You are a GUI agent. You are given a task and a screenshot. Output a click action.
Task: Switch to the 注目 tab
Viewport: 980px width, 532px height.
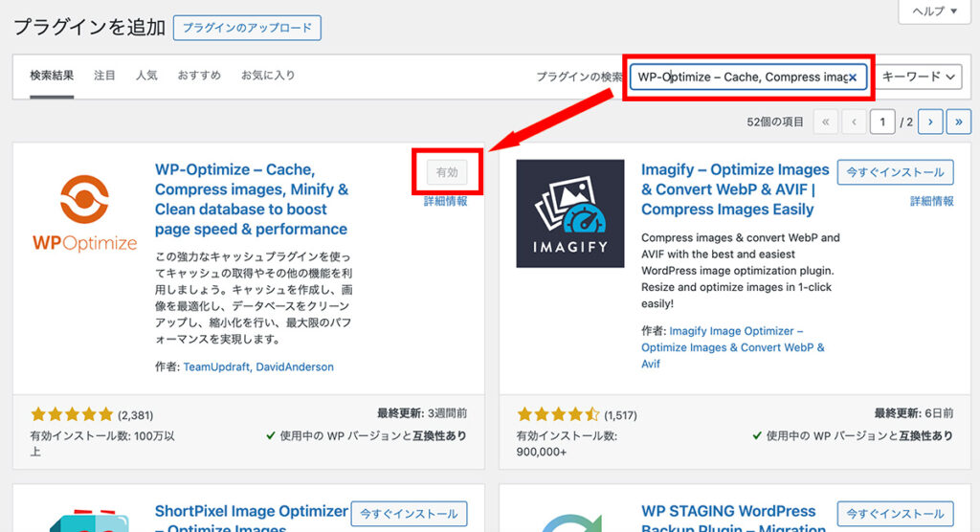pos(104,76)
